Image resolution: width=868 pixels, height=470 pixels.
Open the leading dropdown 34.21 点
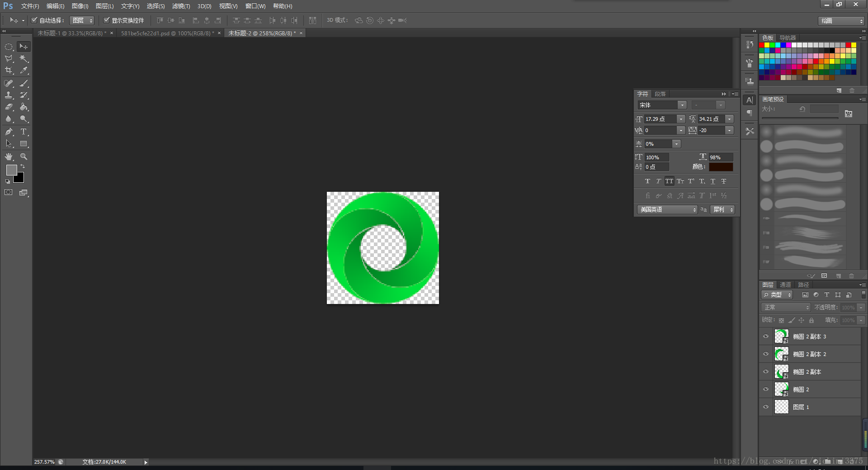[x=729, y=119]
